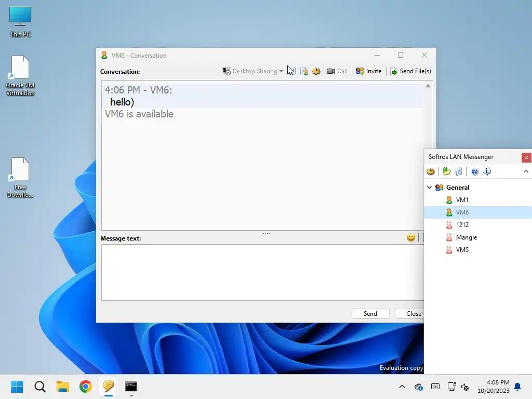Launch Google Chrome from the taskbar
Image resolution: width=532 pixels, height=399 pixels.
(x=86, y=387)
